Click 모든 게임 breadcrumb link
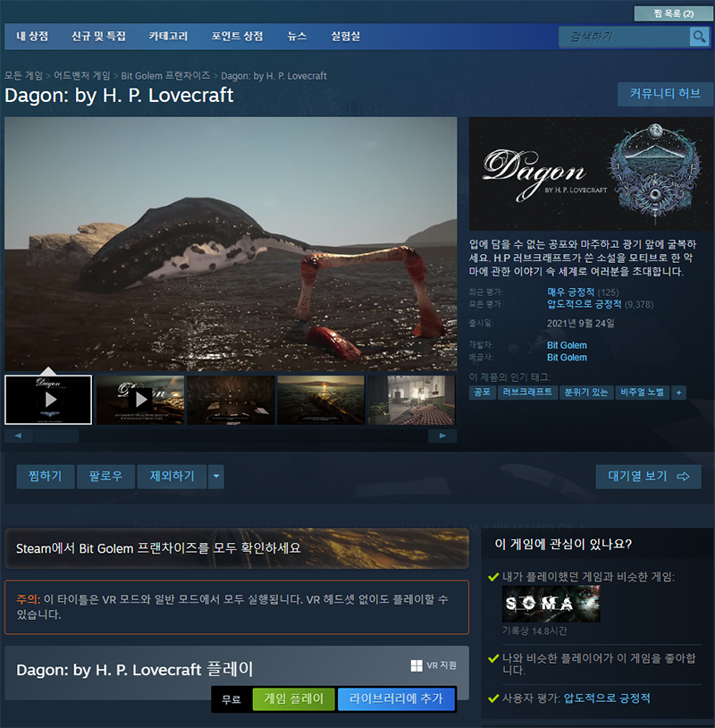Screen dimensions: 715x728 (x=23, y=76)
